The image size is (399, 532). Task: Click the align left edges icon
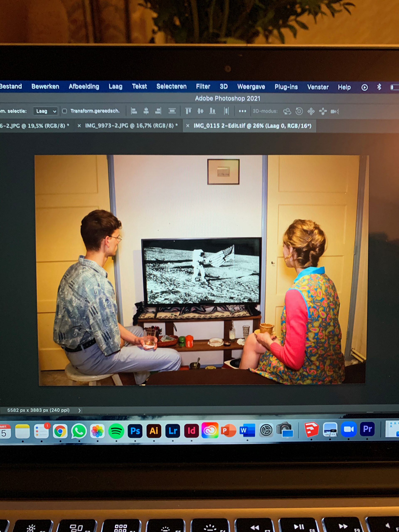pyautogui.click(x=134, y=111)
